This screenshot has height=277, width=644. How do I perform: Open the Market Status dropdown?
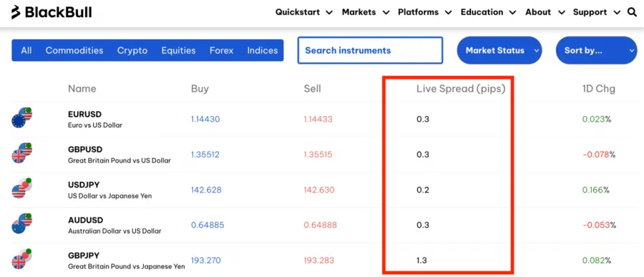pyautogui.click(x=499, y=51)
